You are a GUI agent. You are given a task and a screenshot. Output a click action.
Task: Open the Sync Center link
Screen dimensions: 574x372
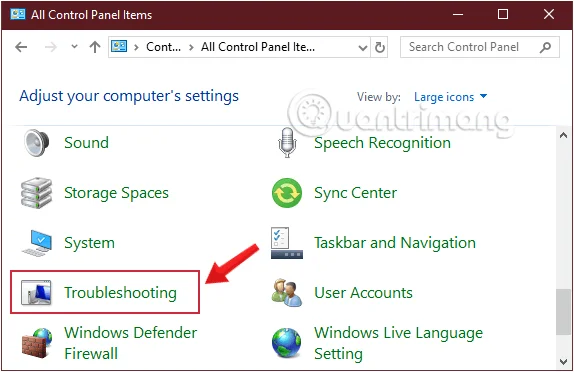click(x=355, y=193)
